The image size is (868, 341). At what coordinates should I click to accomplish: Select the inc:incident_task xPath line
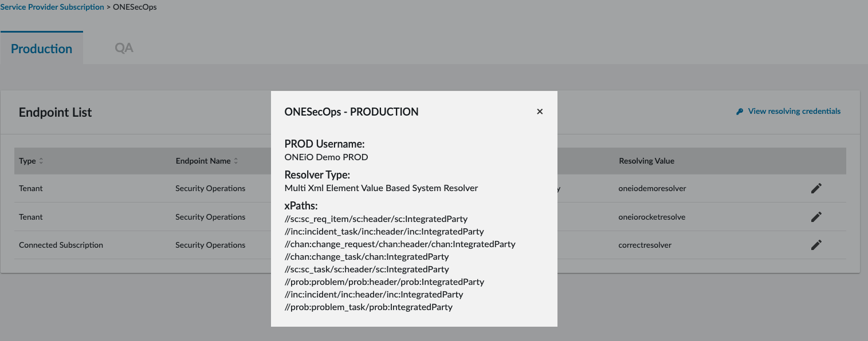[x=384, y=232]
